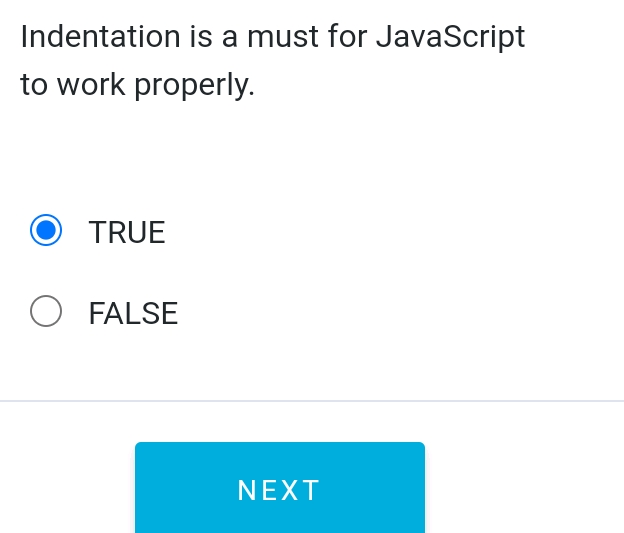Screen dimensions: 624x533
Task: Click the words "to work properly."
Action: click(x=137, y=85)
